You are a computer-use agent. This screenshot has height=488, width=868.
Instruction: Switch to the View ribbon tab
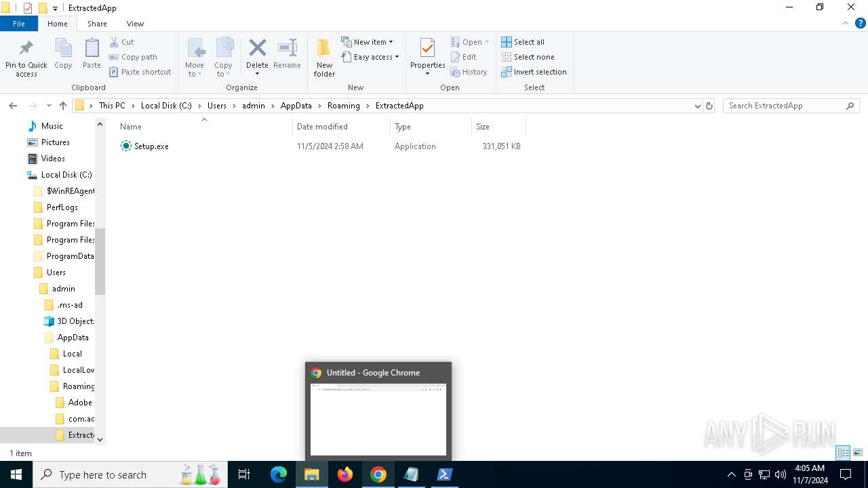pyautogui.click(x=135, y=24)
